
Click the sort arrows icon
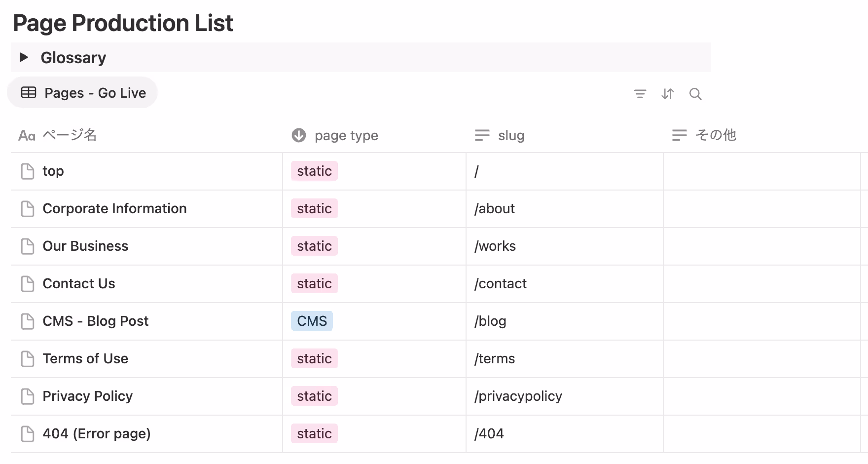pyautogui.click(x=667, y=94)
